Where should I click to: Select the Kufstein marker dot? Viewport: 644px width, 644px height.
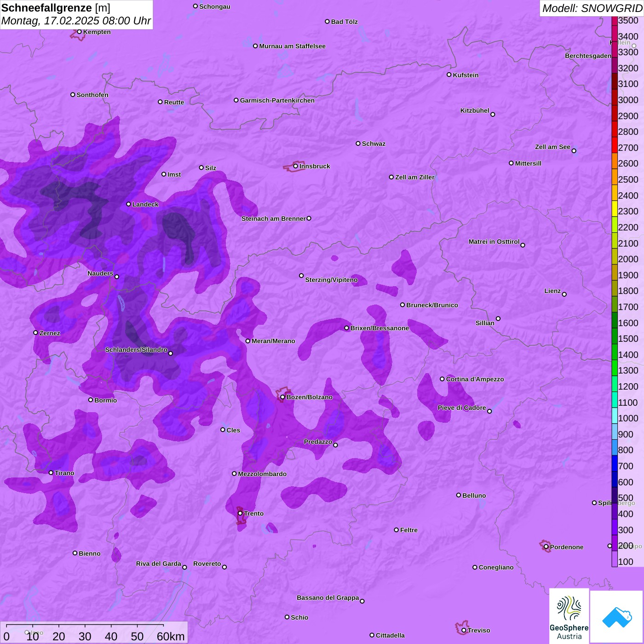tap(449, 75)
